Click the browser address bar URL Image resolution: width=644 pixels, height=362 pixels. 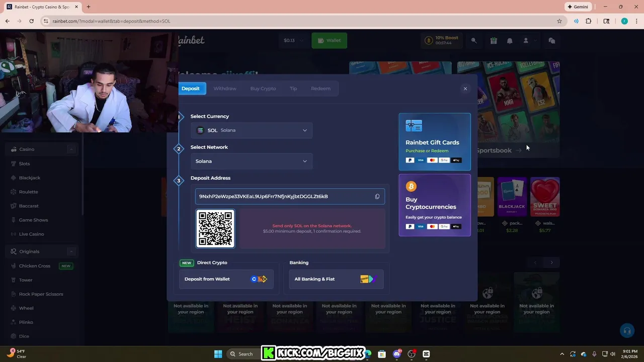point(112,21)
